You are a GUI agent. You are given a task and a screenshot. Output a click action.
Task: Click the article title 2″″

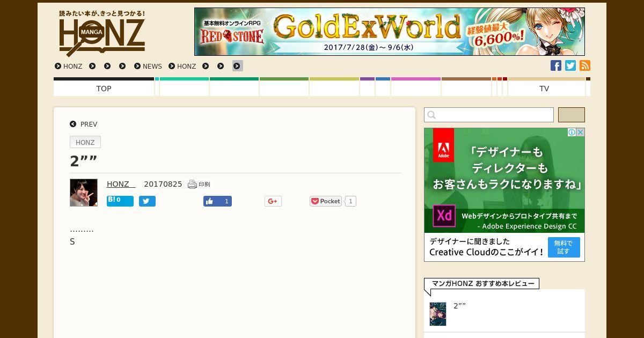point(83,161)
